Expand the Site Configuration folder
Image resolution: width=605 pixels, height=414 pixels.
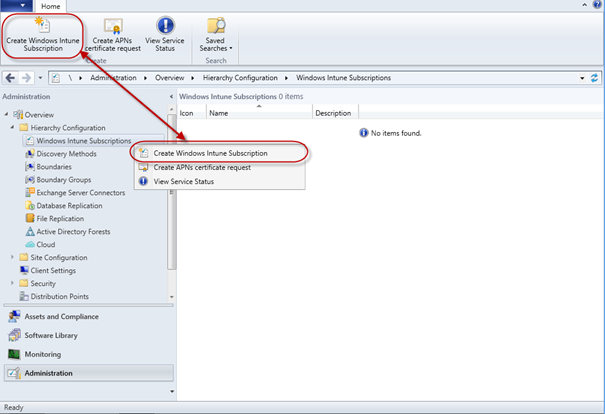coord(12,257)
